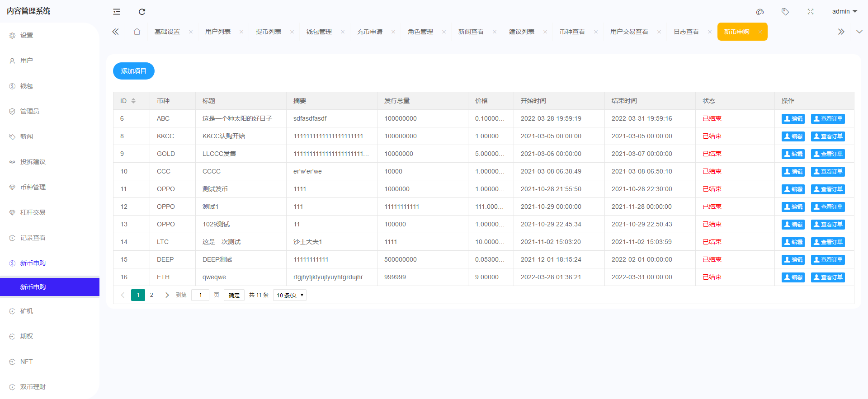Open the page-size 10 条/页 dropdown
The height and width of the screenshot is (399, 868).
pyautogui.click(x=290, y=295)
